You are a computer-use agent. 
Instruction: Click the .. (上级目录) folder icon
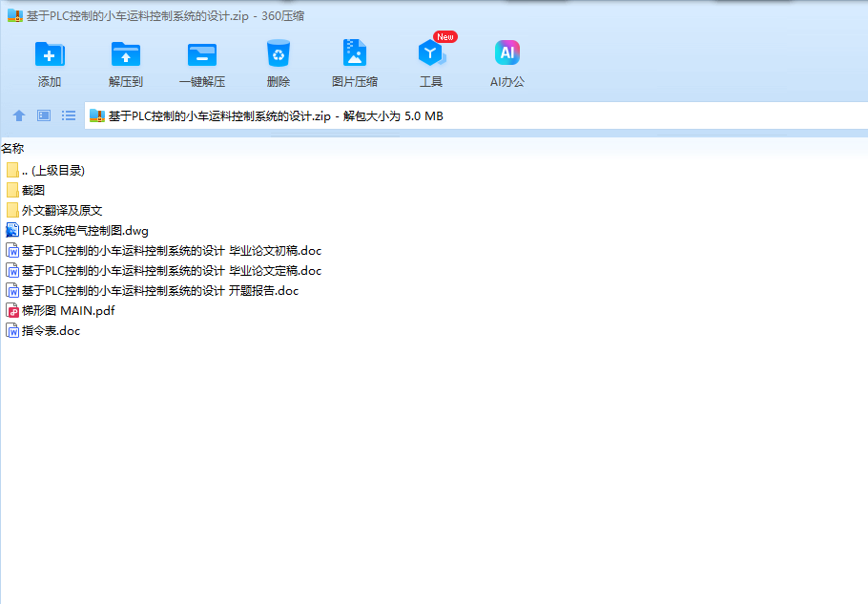click(x=12, y=170)
